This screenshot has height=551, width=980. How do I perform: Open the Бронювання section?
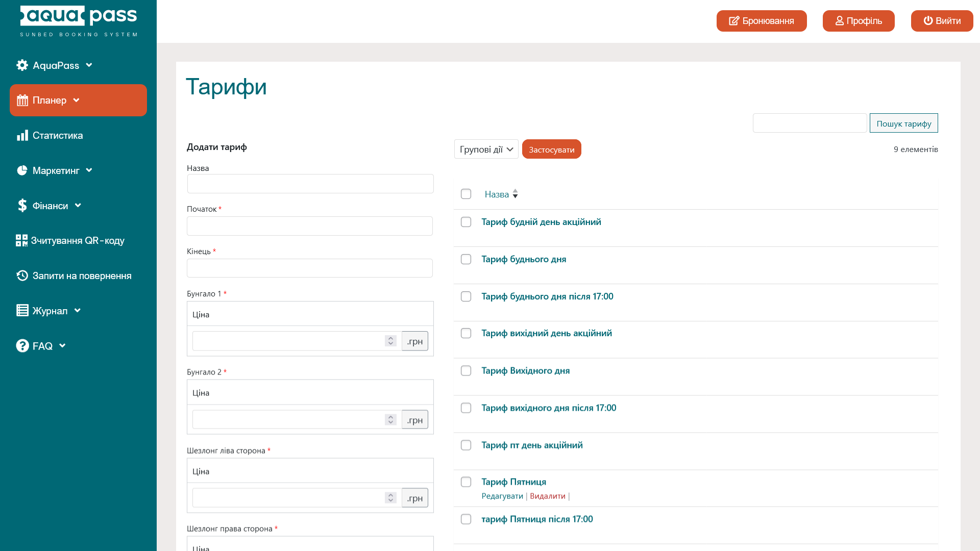coord(761,21)
